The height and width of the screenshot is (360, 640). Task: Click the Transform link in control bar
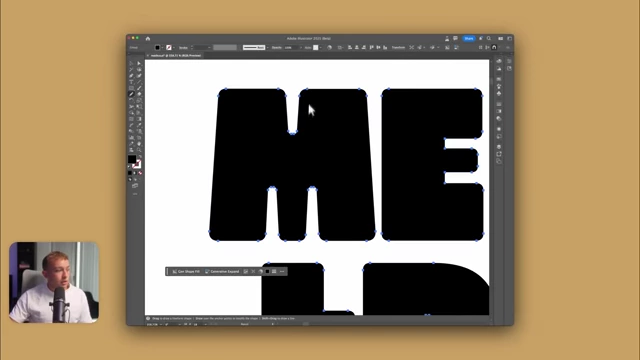pyautogui.click(x=398, y=47)
